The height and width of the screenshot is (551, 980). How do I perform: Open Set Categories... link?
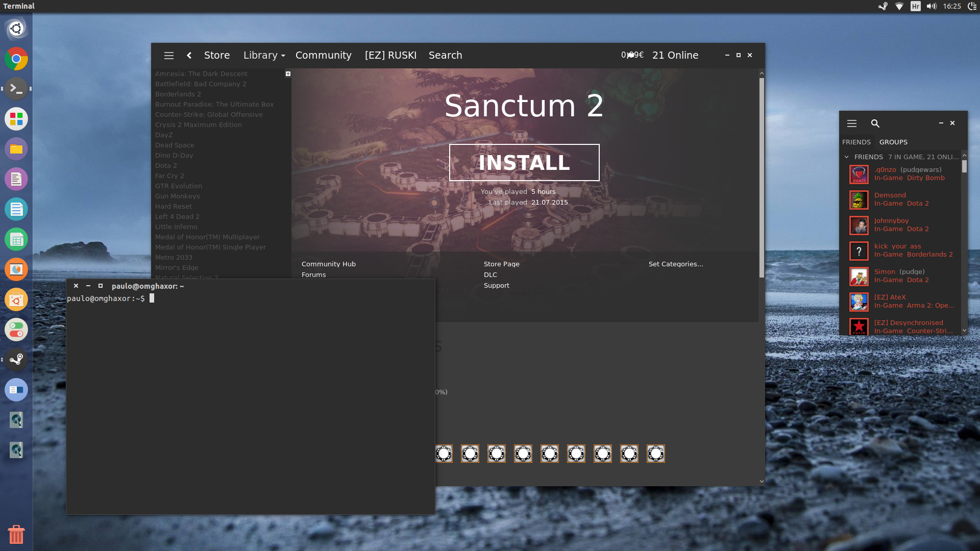click(x=676, y=264)
